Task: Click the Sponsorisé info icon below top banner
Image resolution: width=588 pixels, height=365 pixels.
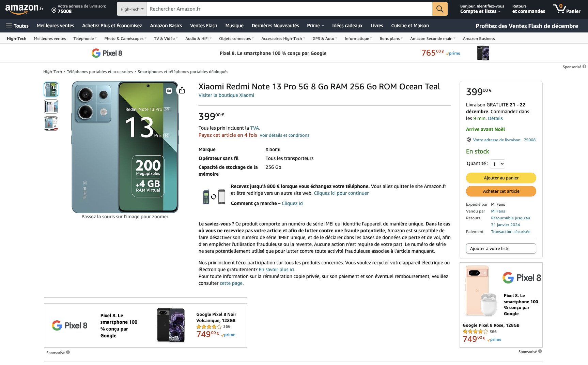Action: tap(584, 67)
